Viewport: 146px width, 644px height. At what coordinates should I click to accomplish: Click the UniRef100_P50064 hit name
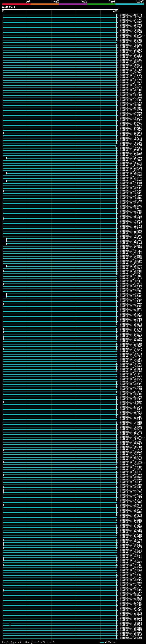tap(131, 103)
